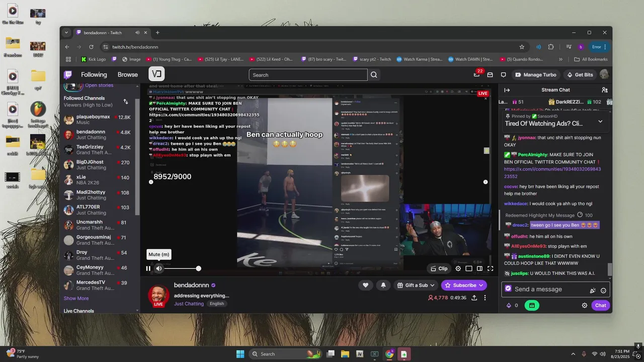Enter fullscreen mode on player
The width and height of the screenshot is (644, 362).
point(490,268)
